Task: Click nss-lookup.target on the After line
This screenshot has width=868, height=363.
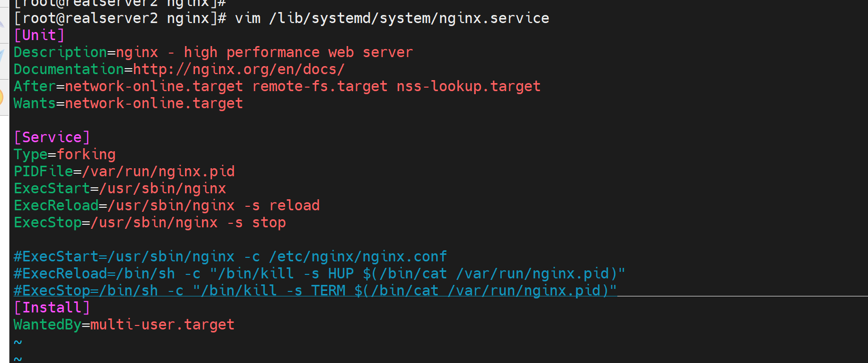Action: point(468,87)
